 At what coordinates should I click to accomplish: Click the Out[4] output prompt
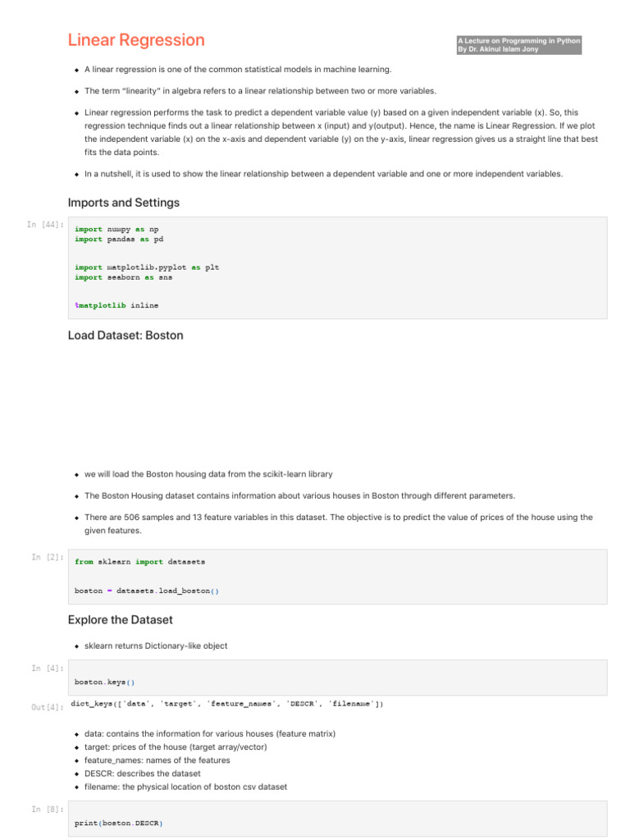(x=47, y=706)
